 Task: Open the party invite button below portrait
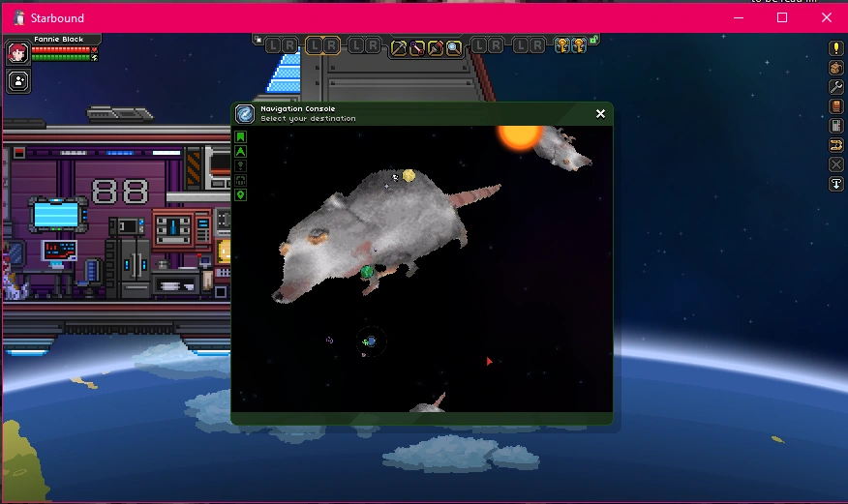(x=17, y=82)
